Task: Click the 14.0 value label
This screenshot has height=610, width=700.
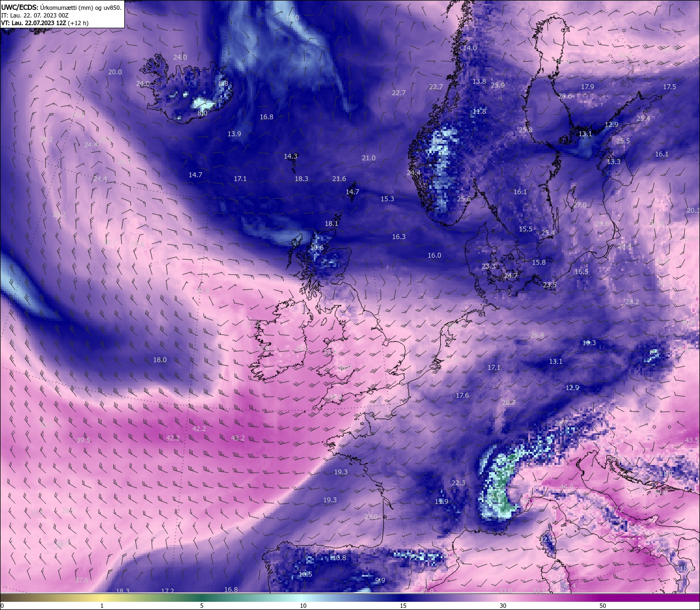Action: click(x=470, y=48)
